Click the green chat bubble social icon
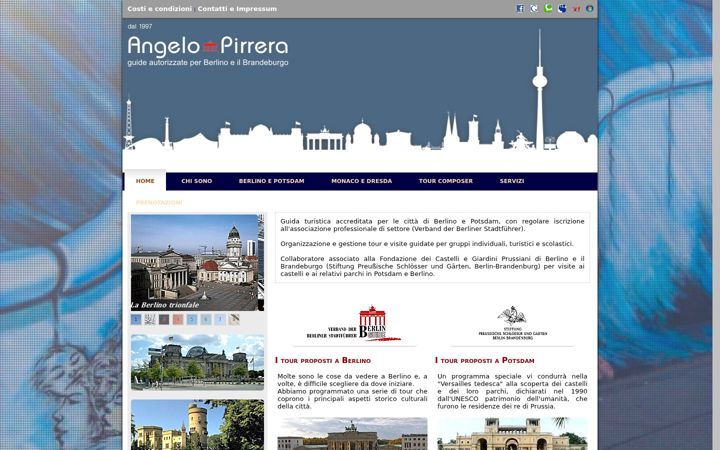This screenshot has width=720, height=450. [x=548, y=8]
